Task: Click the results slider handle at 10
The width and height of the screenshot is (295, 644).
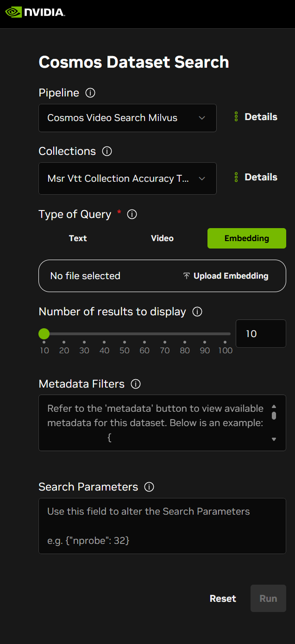Action: coord(44,333)
